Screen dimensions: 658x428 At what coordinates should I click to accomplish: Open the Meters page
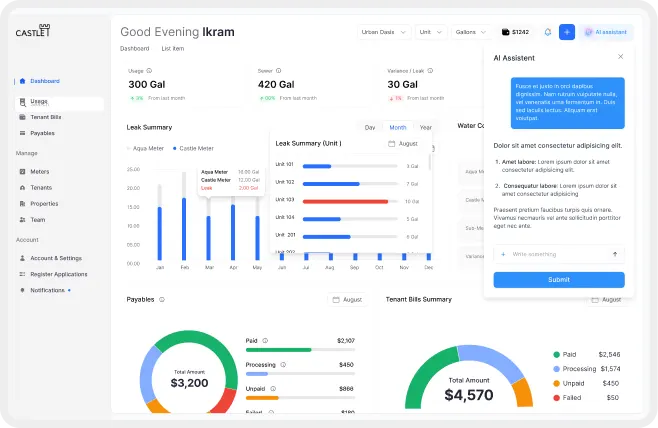point(40,172)
